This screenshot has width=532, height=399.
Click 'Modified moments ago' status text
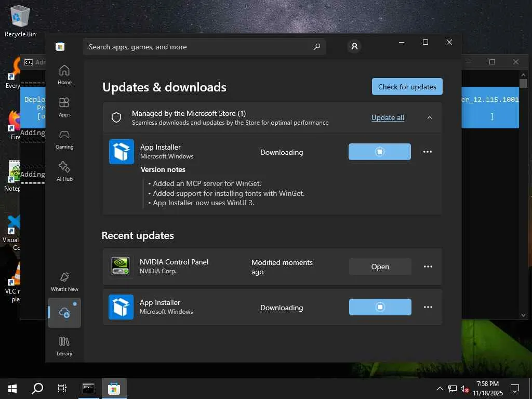tap(282, 267)
